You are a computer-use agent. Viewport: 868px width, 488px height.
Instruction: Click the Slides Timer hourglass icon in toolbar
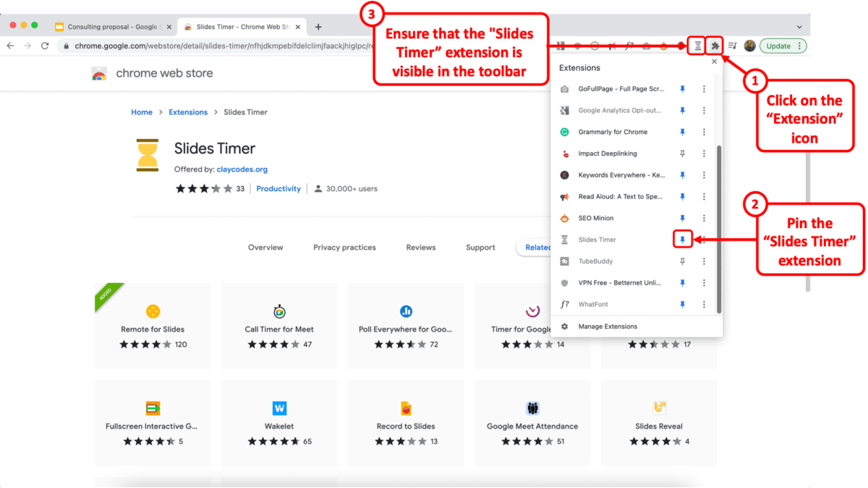(x=697, y=46)
